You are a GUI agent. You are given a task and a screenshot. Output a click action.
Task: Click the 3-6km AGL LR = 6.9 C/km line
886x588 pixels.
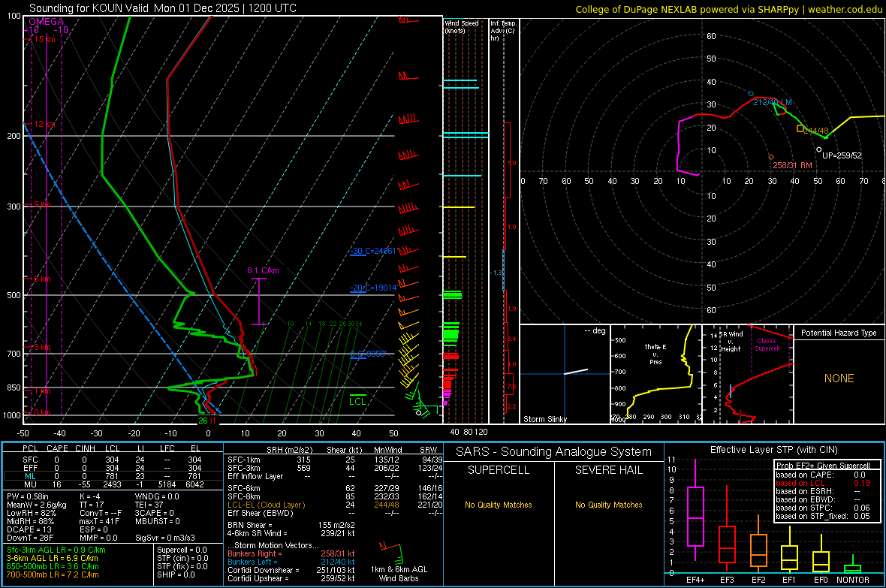(52, 558)
